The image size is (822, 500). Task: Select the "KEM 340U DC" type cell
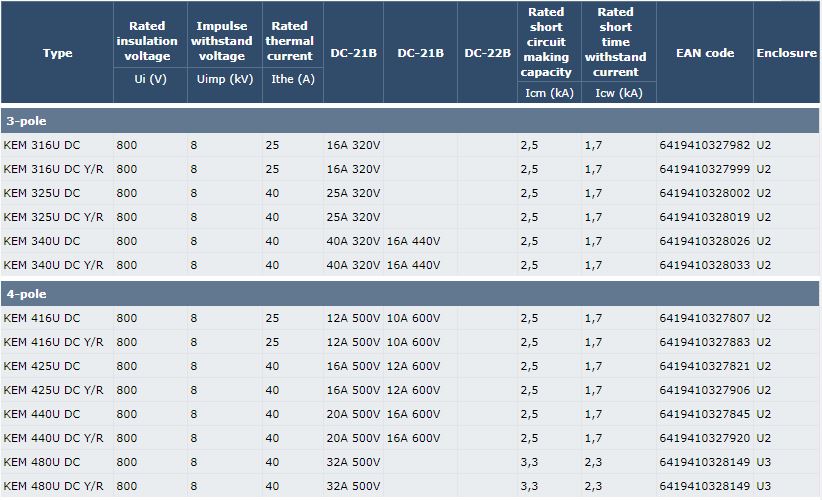coord(42,241)
